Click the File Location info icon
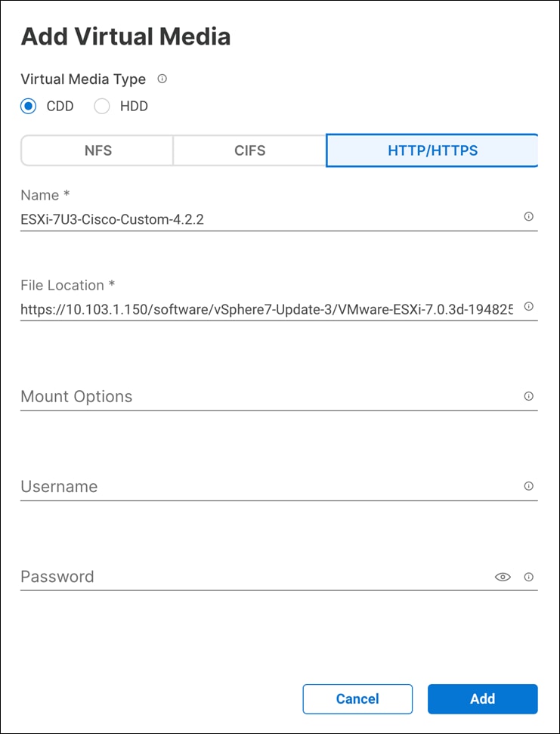 528,307
